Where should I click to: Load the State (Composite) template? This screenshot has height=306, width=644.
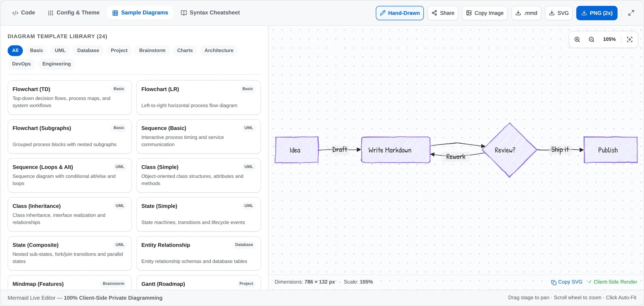pyautogui.click(x=70, y=253)
